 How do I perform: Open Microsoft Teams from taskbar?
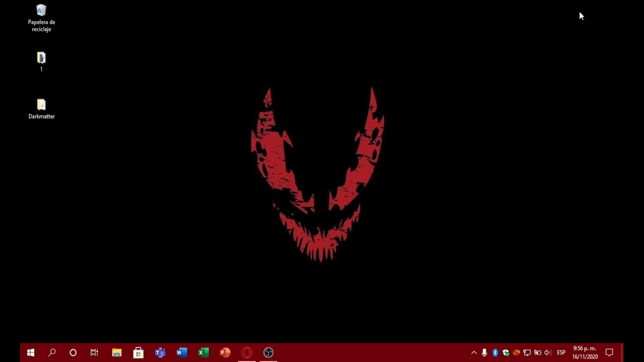(x=160, y=352)
